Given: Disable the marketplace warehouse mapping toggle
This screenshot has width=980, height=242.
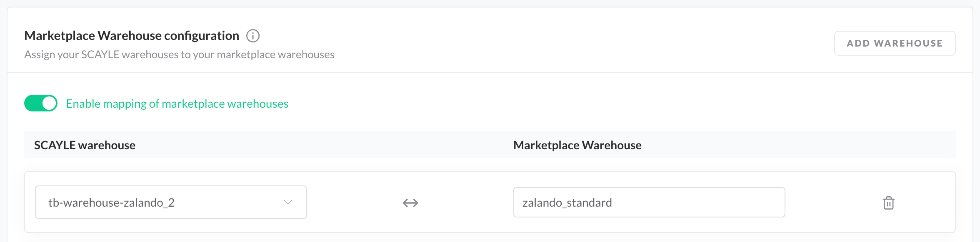Looking at the screenshot, I should pos(41,104).
